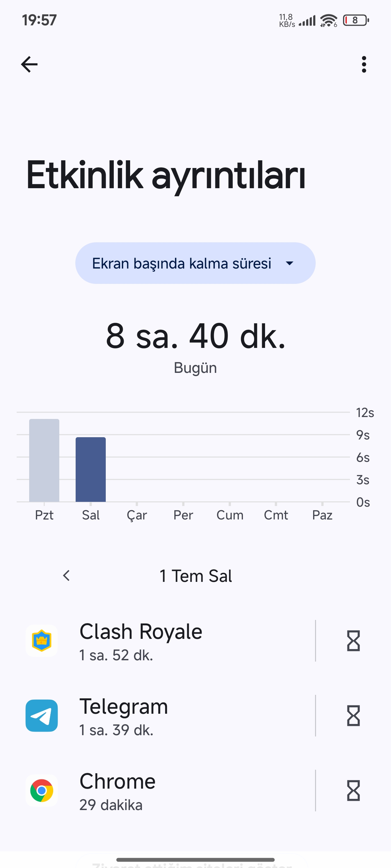This screenshot has width=391, height=868.
Task: Tap the Per day label
Action: (x=183, y=515)
